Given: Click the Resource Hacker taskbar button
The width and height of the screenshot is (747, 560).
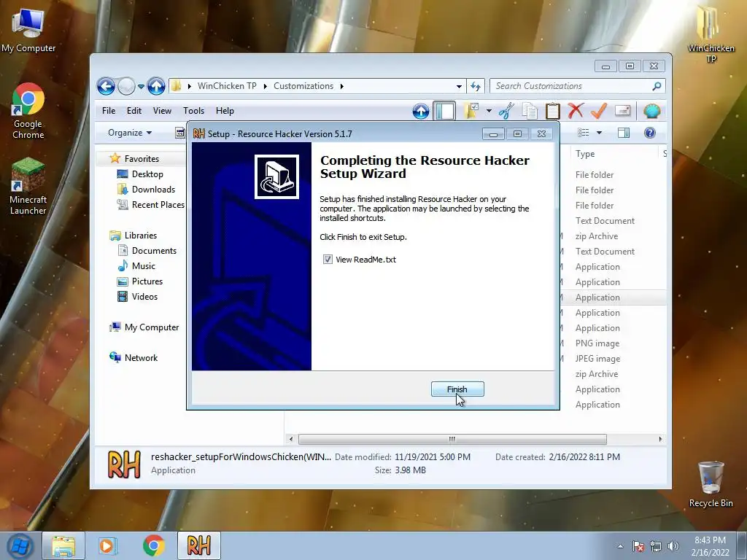Looking at the screenshot, I should coord(199,545).
